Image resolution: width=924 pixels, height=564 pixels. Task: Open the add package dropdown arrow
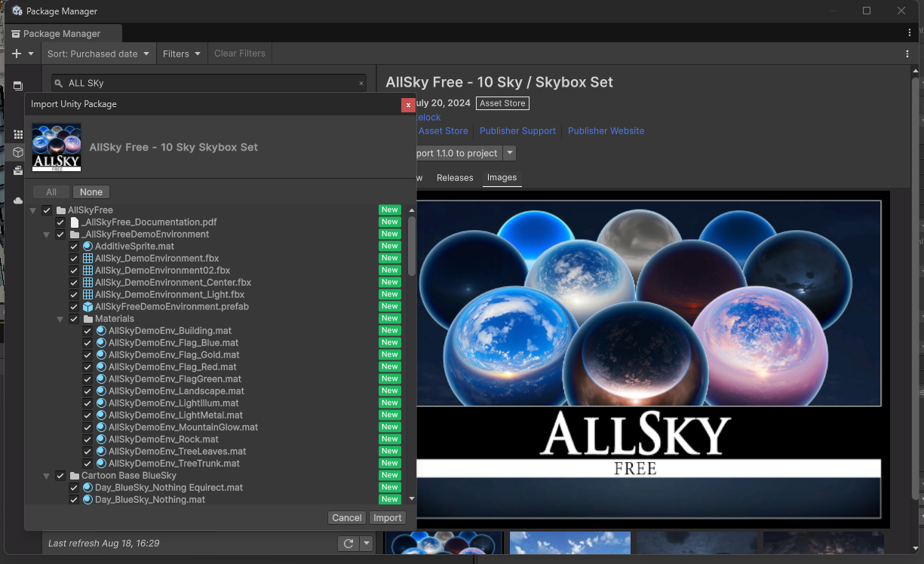point(31,54)
